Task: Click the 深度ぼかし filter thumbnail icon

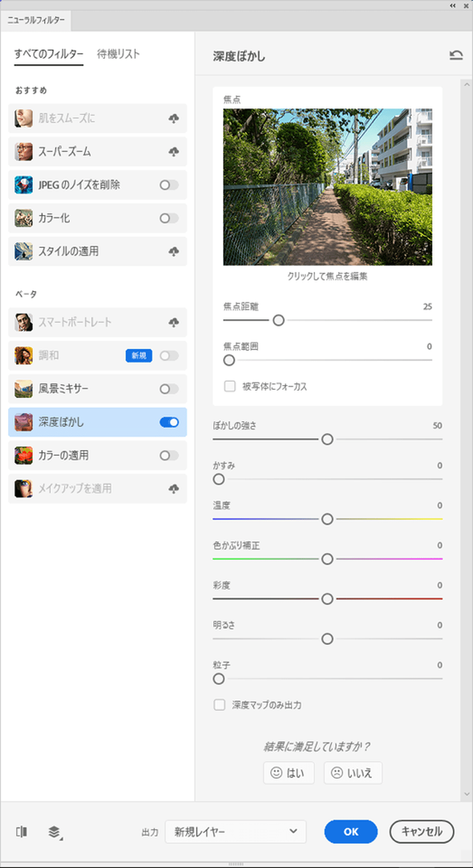Action: (x=24, y=422)
